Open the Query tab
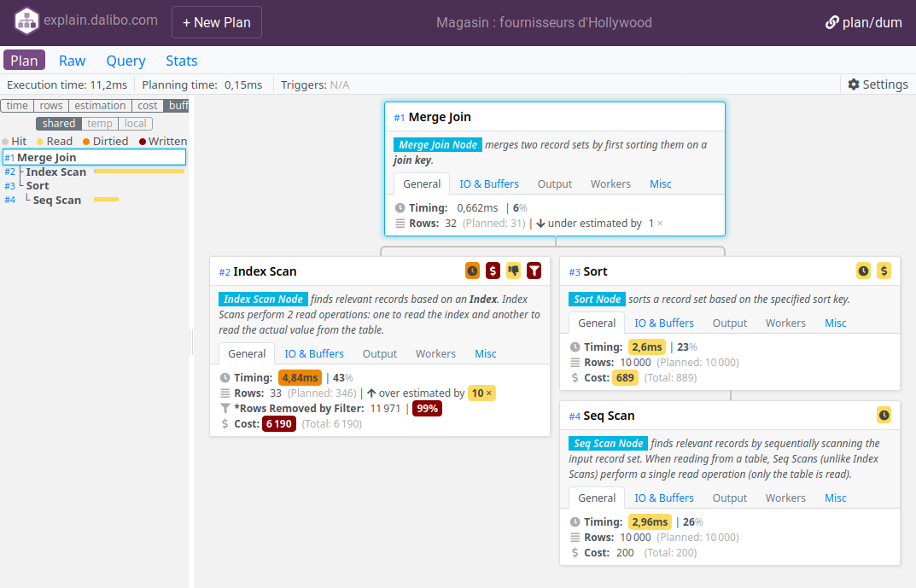Image resolution: width=916 pixels, height=588 pixels. pyautogui.click(x=125, y=61)
